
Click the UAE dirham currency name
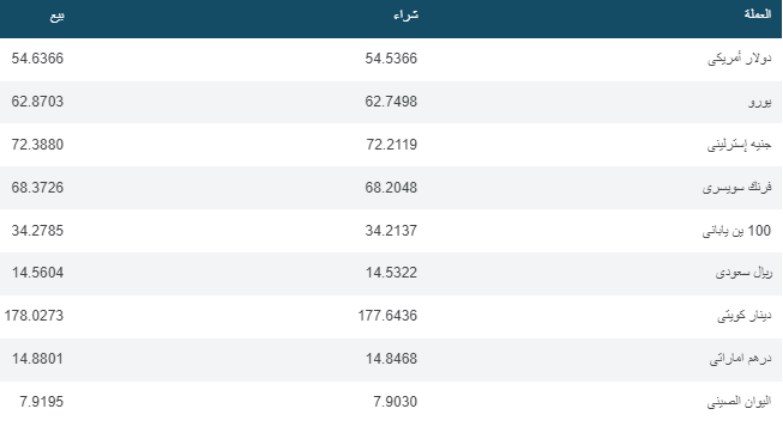tap(741, 360)
